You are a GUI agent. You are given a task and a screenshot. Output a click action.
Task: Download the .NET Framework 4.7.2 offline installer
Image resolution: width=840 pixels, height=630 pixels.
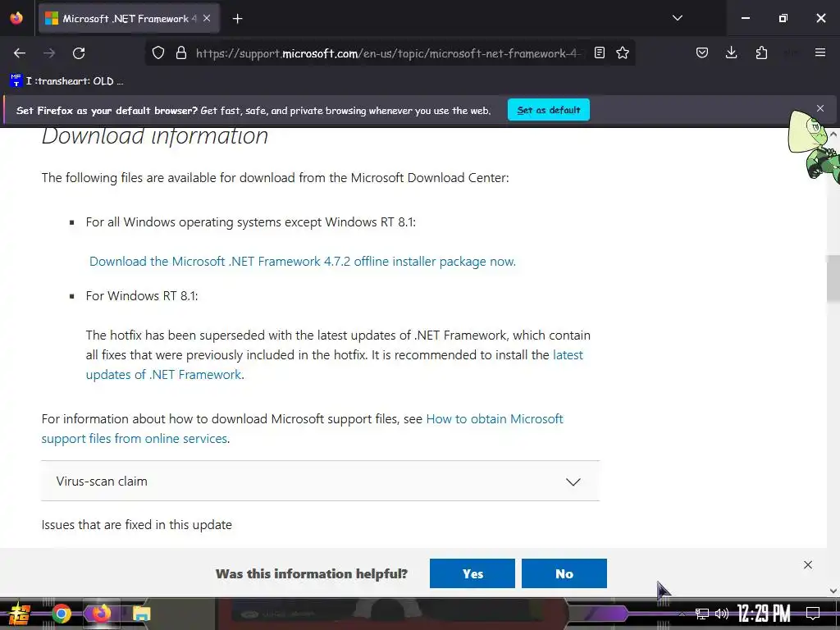303,262
